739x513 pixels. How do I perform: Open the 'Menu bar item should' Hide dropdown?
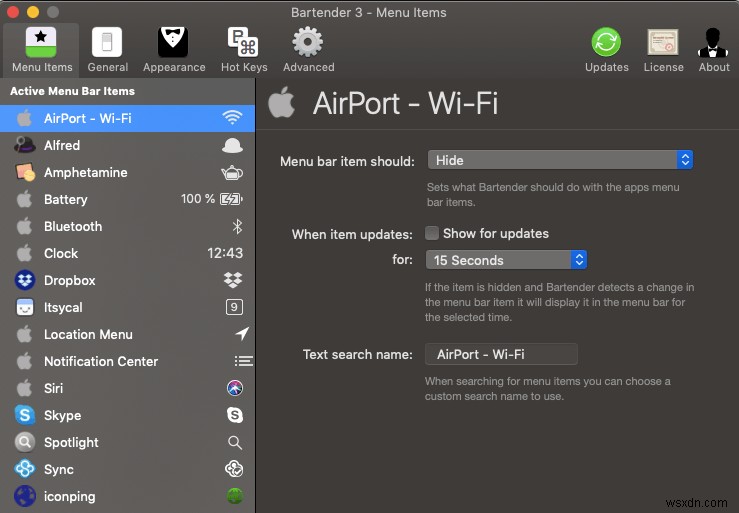tap(560, 160)
